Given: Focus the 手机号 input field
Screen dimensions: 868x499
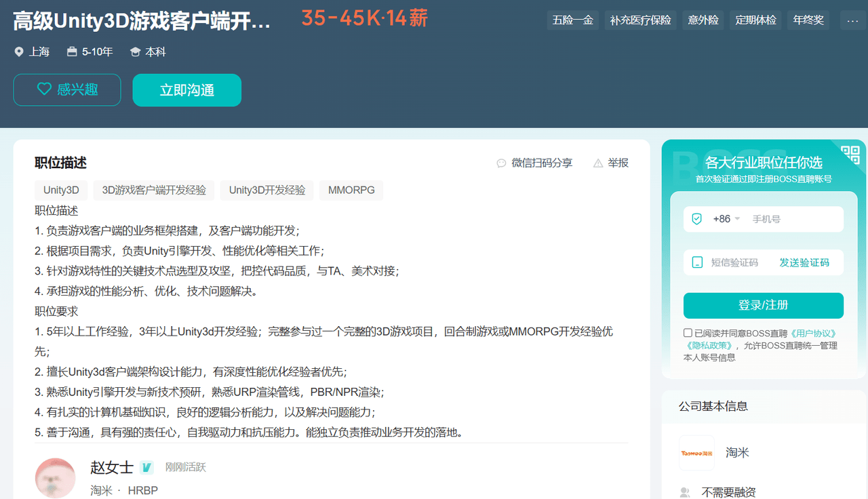Looking at the screenshot, I should (x=794, y=219).
